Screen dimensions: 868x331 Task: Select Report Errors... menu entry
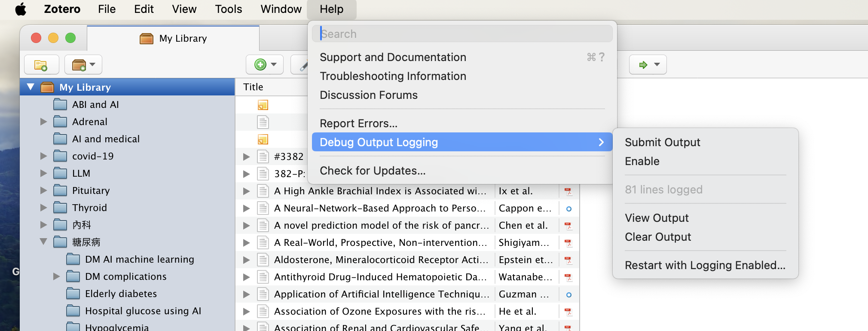point(462,123)
